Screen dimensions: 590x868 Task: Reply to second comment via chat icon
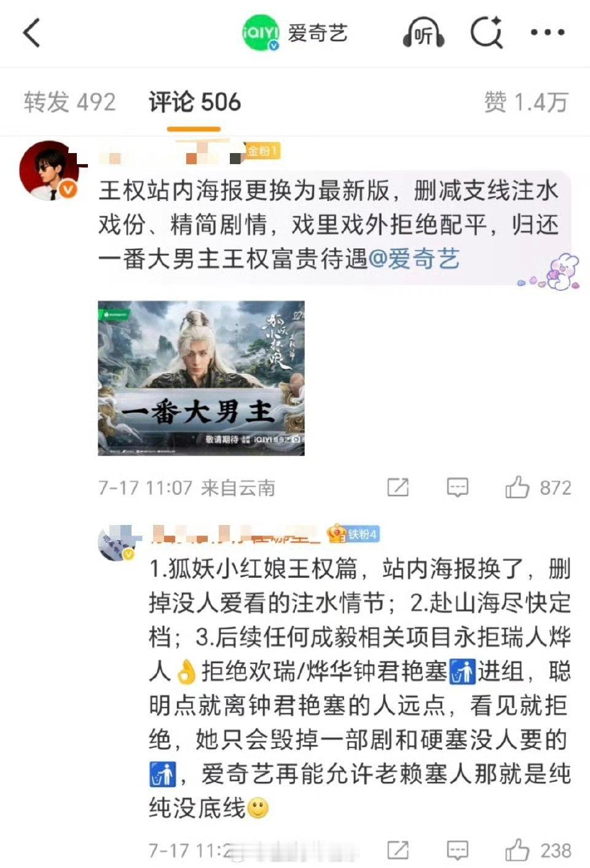pos(457,850)
